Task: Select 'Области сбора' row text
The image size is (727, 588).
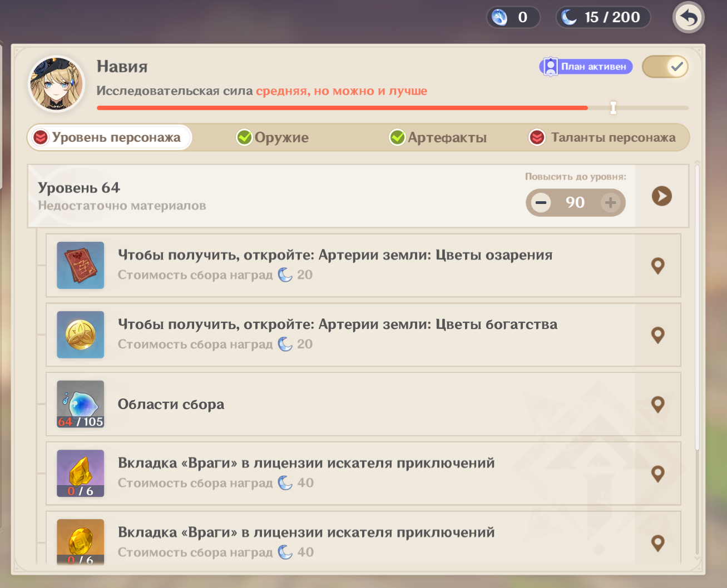Action: [171, 405]
